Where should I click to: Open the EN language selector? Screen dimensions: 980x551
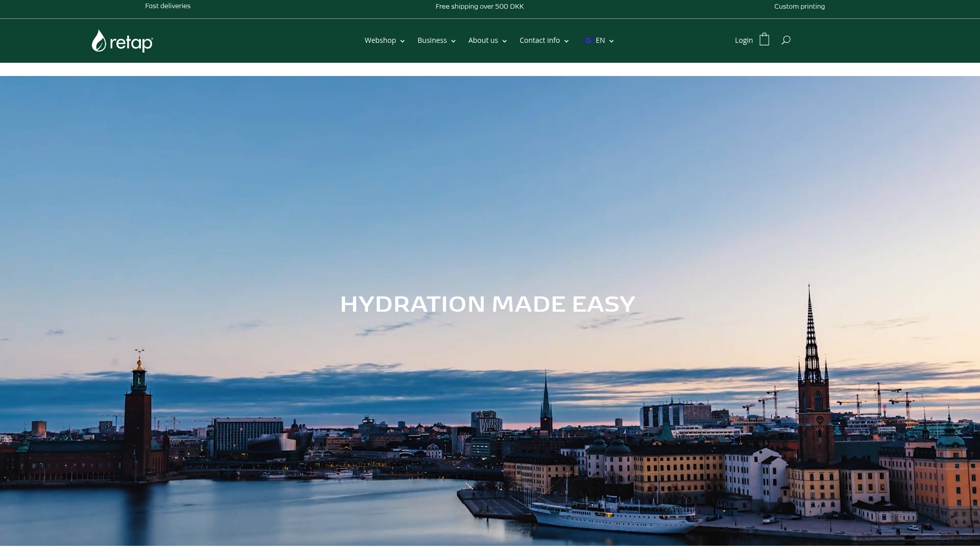pos(600,40)
